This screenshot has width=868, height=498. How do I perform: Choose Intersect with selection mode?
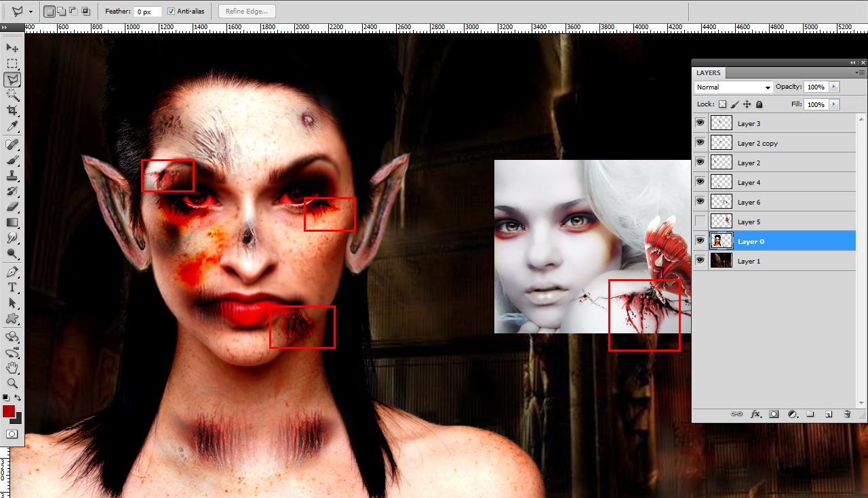point(85,12)
